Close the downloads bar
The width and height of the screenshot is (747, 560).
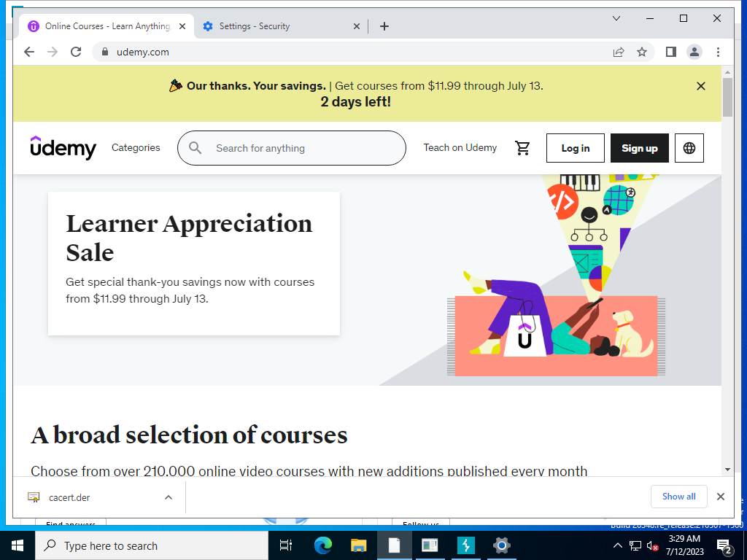point(721,497)
